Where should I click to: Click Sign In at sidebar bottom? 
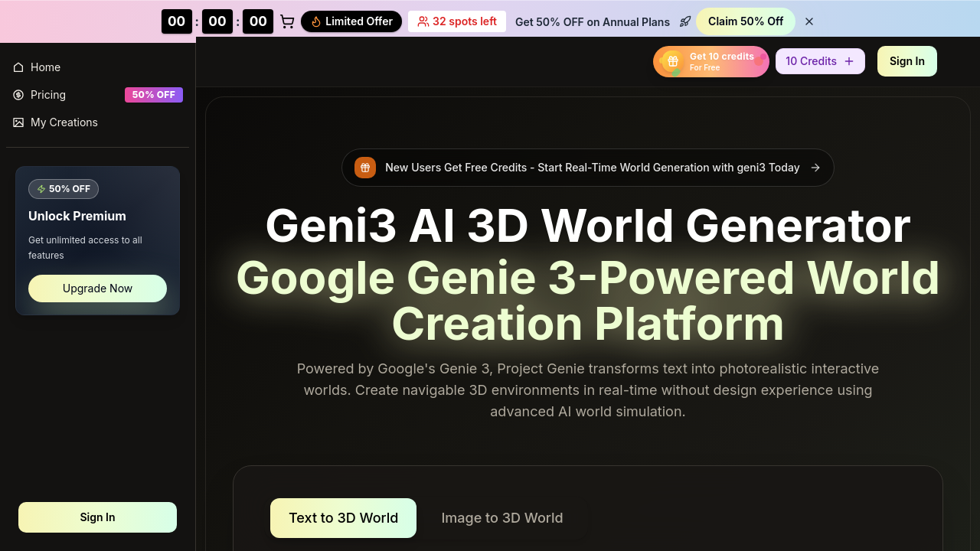coord(97,517)
